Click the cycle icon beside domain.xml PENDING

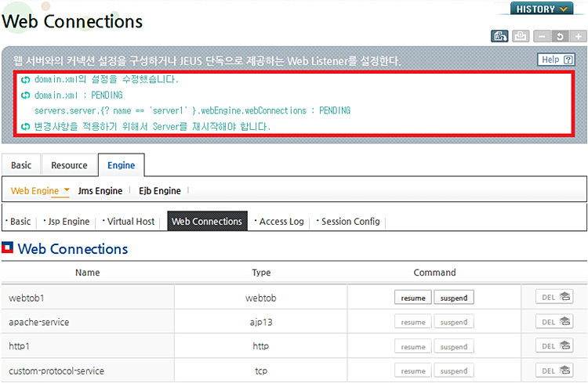click(26, 96)
